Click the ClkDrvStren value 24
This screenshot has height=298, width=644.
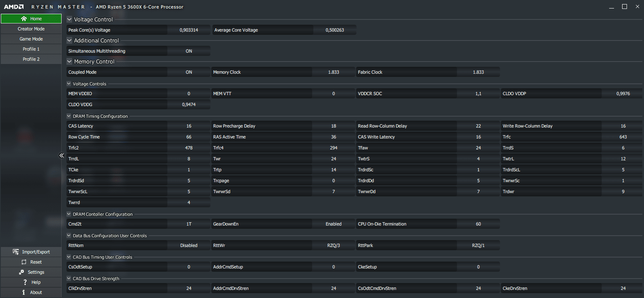189,288
